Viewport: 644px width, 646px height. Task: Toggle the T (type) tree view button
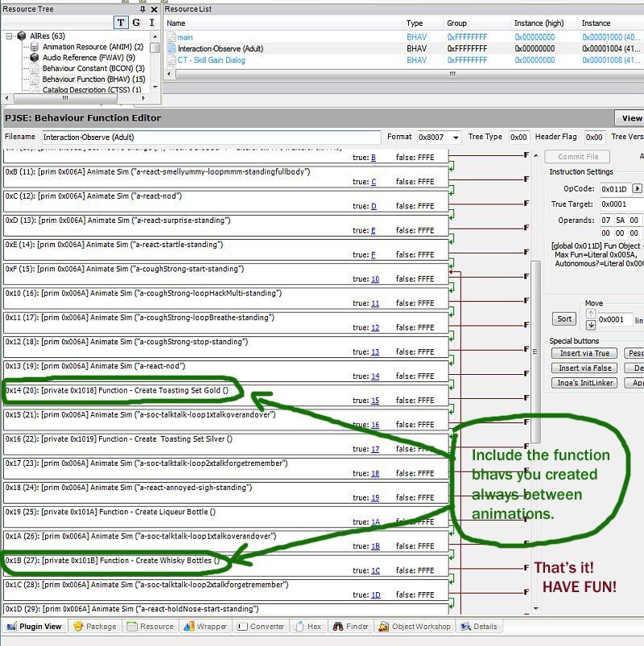tap(121, 23)
